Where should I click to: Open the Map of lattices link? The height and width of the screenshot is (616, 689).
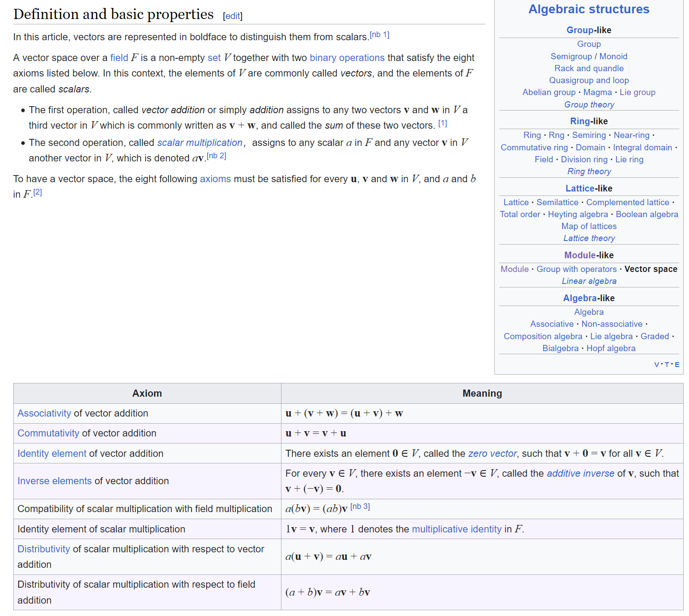click(589, 226)
